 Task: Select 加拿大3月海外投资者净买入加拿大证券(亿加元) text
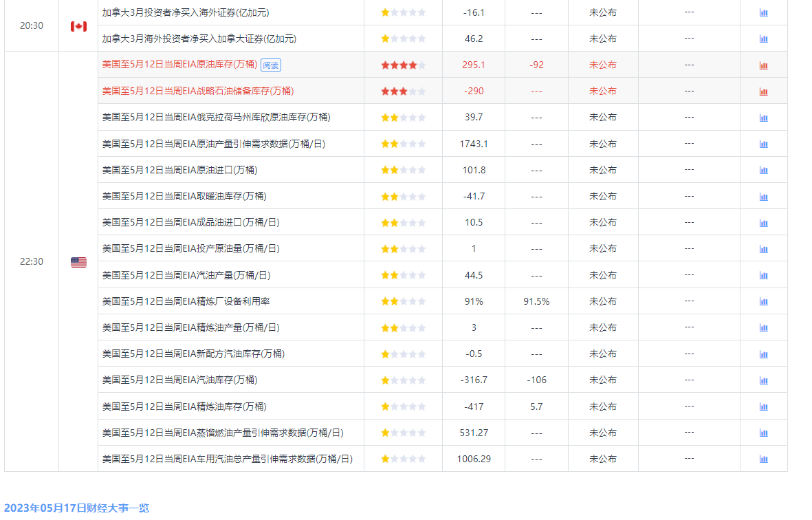point(199,39)
